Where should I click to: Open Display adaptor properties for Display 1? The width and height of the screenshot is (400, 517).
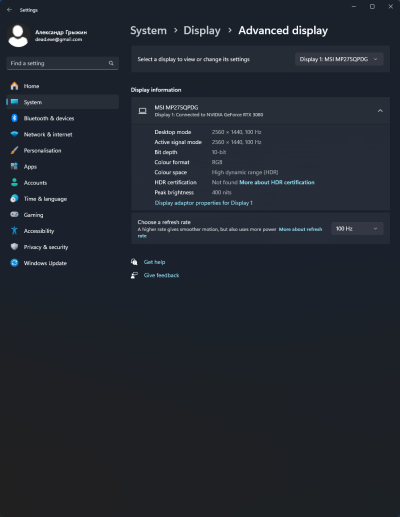point(203,203)
